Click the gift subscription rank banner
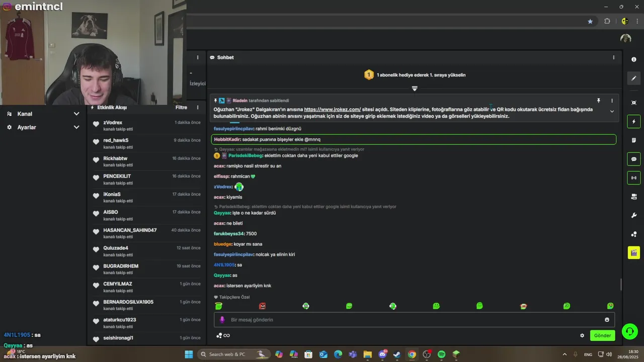The image size is (644, 362). point(415,75)
